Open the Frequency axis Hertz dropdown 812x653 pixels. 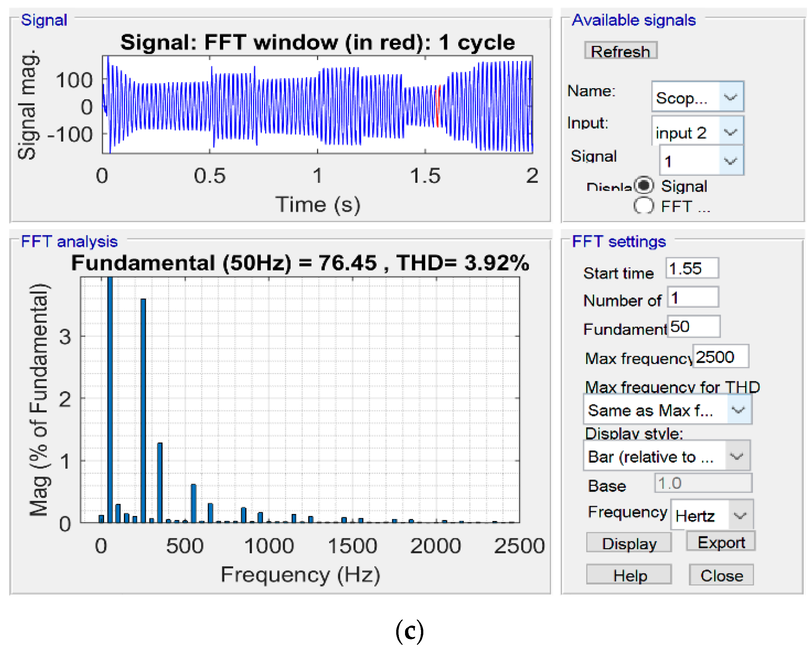tap(711, 515)
